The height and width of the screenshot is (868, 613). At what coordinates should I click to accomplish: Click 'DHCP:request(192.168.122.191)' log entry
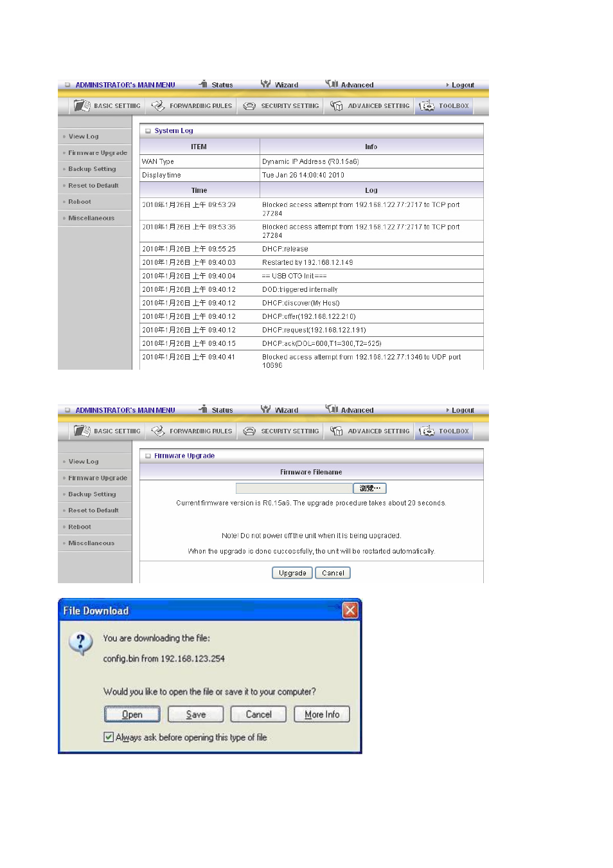coord(314,330)
